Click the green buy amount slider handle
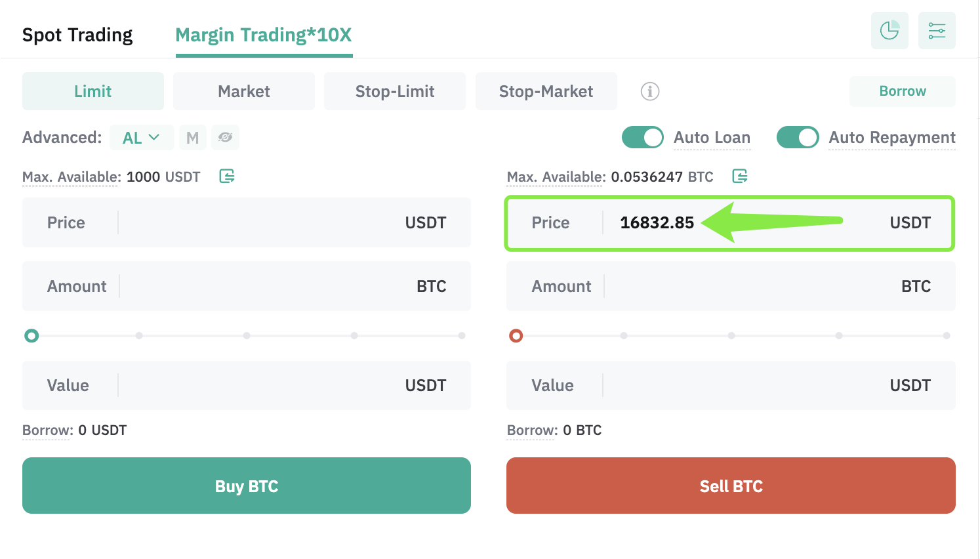 [31, 336]
